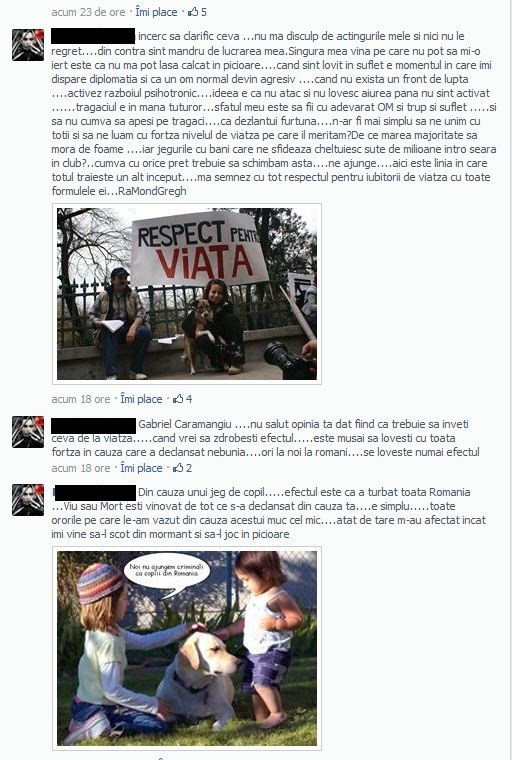The height and width of the screenshot is (760, 512).
Task: Open avatar beside Gabriel Caramangiu reply comment
Action: (x=28, y=431)
